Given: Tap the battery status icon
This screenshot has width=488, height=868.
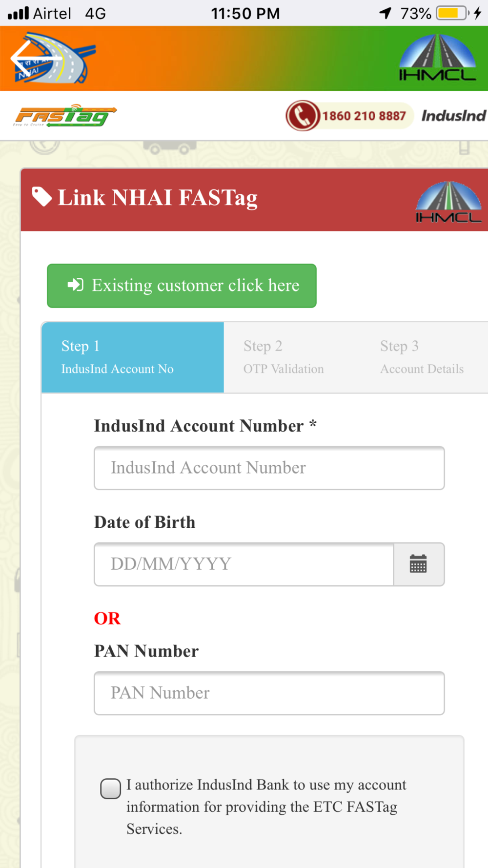Looking at the screenshot, I should coord(452,13).
